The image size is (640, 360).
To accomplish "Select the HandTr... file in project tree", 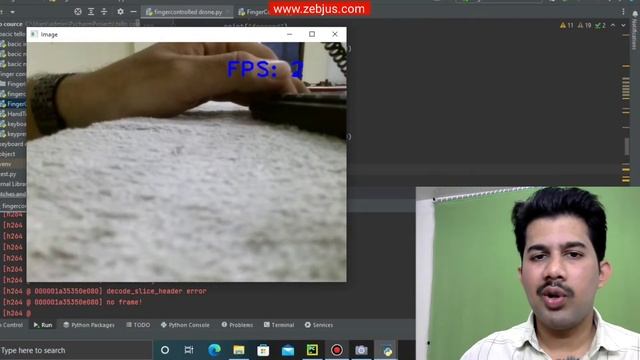I will click(13, 114).
